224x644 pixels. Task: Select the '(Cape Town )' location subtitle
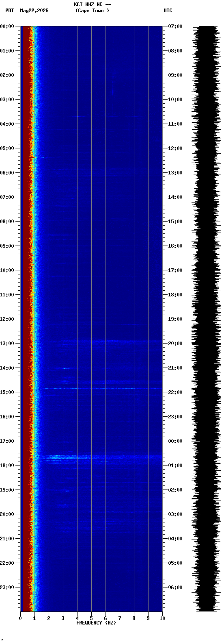pos(92,11)
